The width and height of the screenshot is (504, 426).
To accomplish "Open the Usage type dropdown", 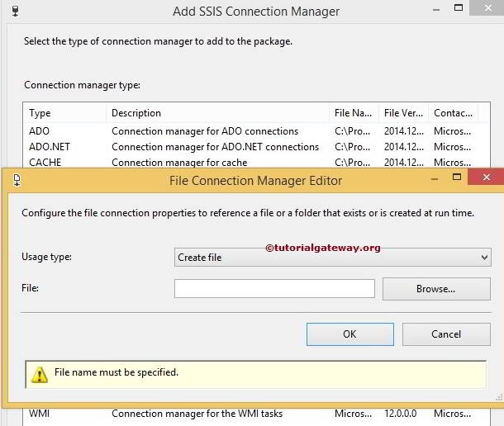I will (x=333, y=258).
